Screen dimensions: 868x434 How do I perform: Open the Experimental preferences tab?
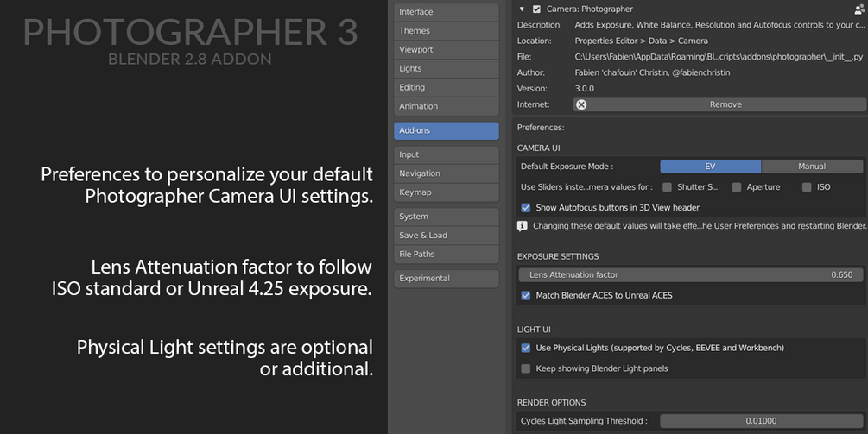pos(447,279)
